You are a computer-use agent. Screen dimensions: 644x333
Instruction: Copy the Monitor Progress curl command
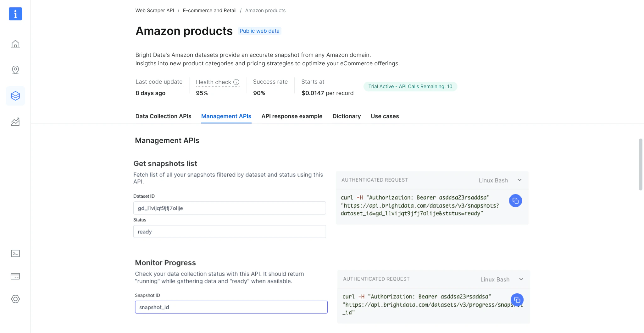[x=517, y=299]
